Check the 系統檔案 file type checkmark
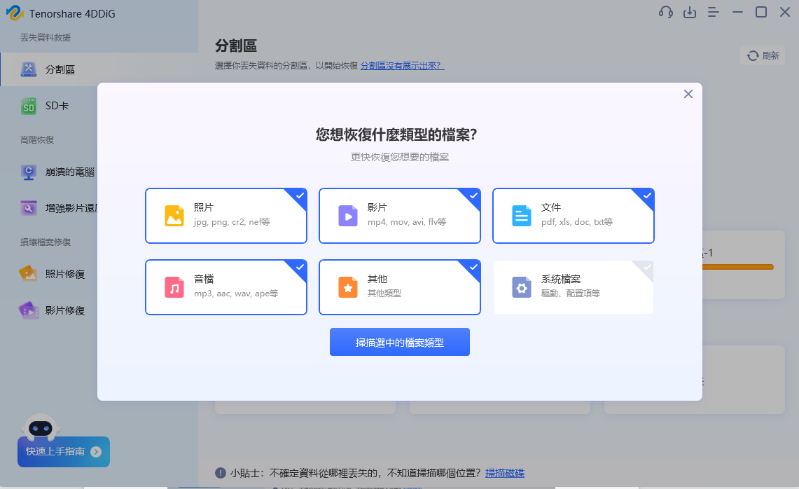799x489 pixels. click(x=647, y=267)
